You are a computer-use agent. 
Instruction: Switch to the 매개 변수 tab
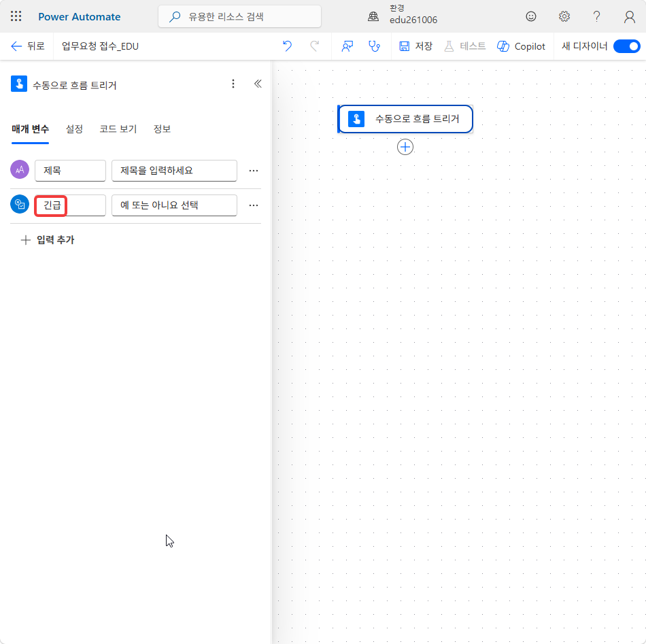31,129
